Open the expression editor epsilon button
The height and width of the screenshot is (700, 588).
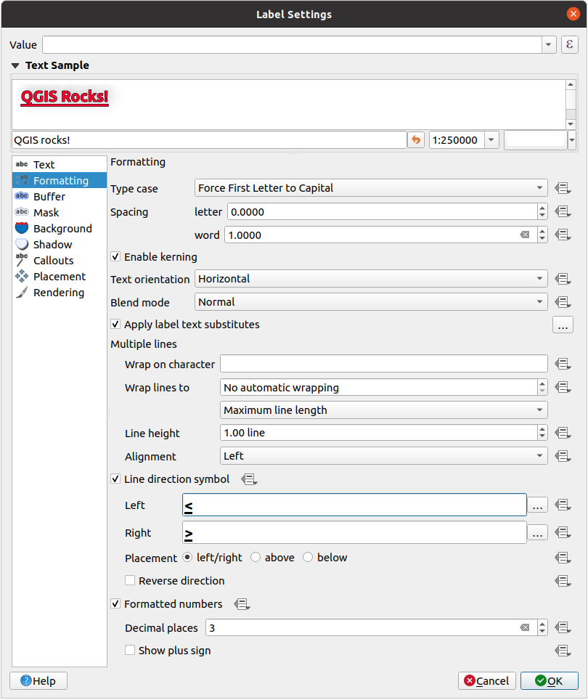coord(570,45)
